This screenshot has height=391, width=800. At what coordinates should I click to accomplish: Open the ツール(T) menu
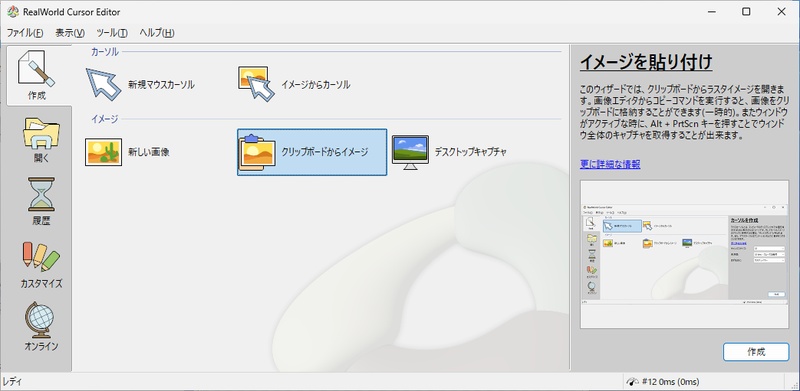tap(112, 33)
